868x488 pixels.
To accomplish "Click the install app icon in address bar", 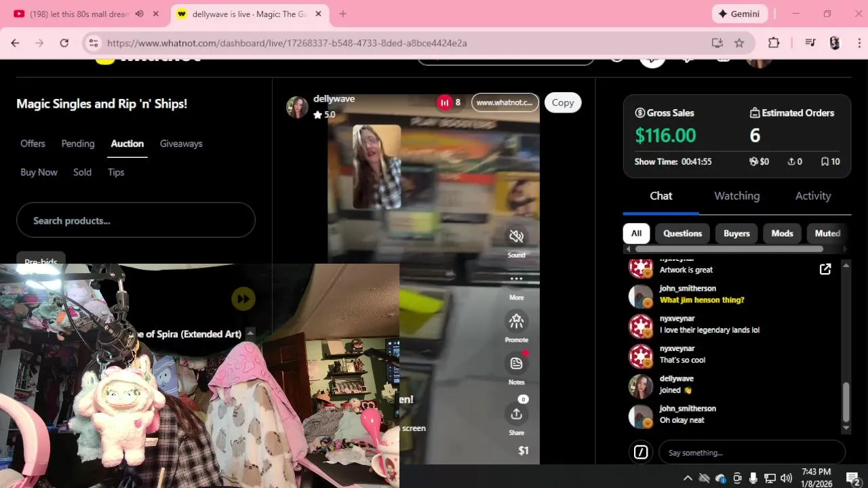I will pyautogui.click(x=717, y=43).
